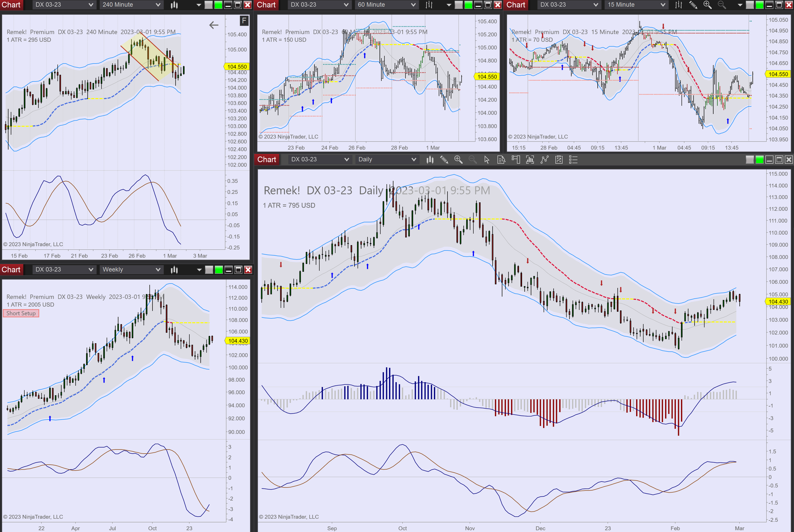Toggle gray interval link on 60 Minute chart
The image size is (794, 532).
click(458, 5)
